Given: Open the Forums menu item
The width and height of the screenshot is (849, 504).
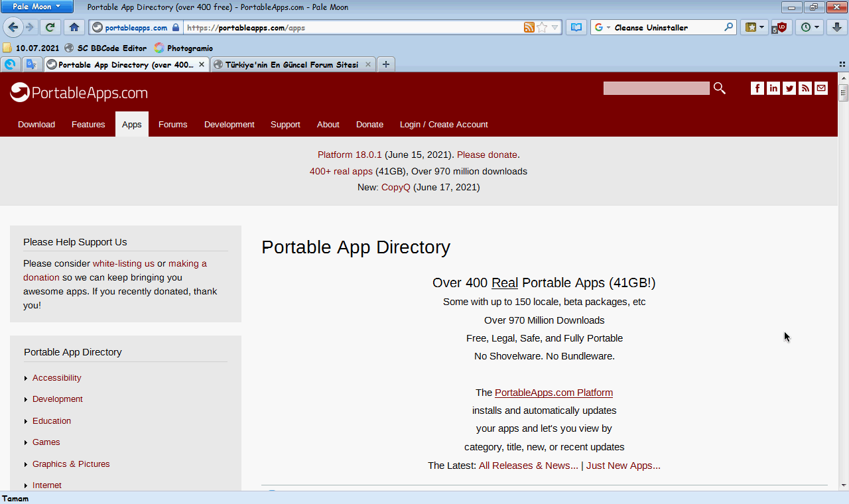Looking at the screenshot, I should tap(172, 125).
